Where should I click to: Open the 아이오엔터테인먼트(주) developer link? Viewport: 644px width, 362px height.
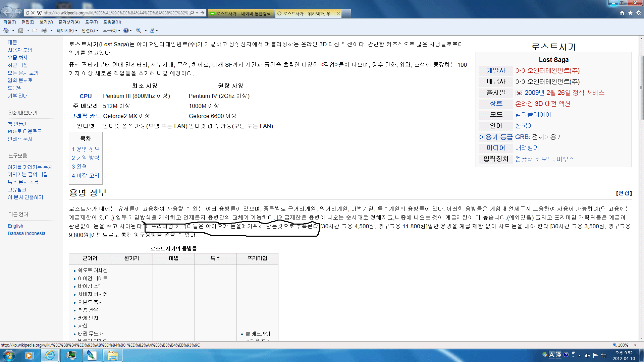[547, 71]
